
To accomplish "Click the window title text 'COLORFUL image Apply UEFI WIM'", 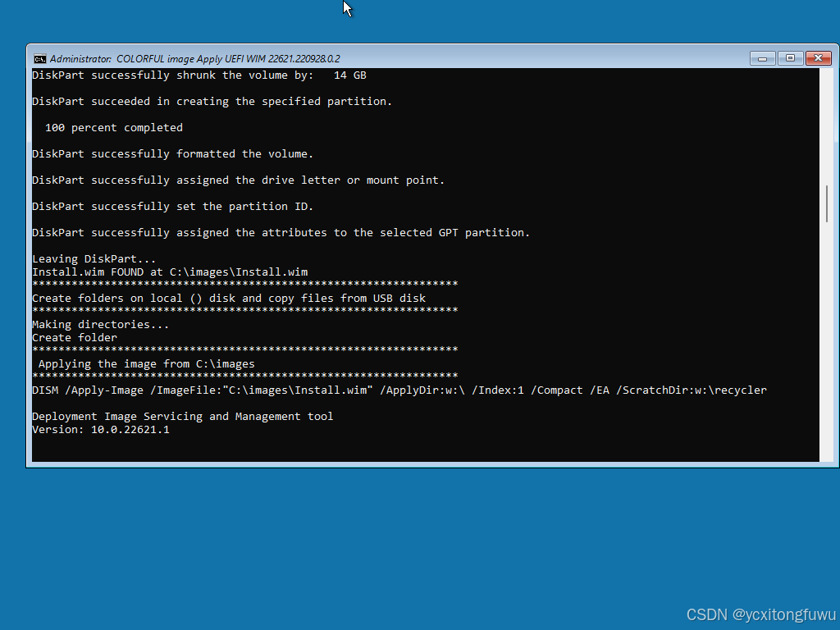I will [190, 59].
